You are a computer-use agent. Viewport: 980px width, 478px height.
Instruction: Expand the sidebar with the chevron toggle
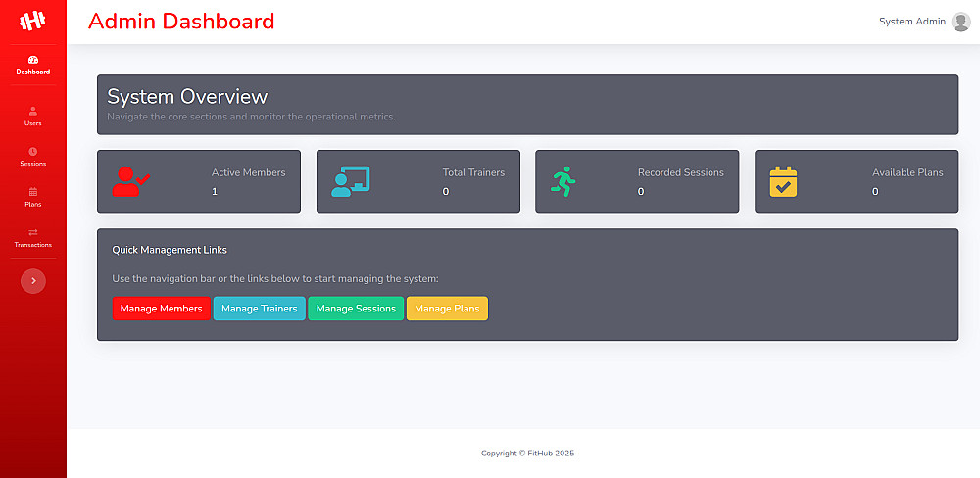[33, 281]
